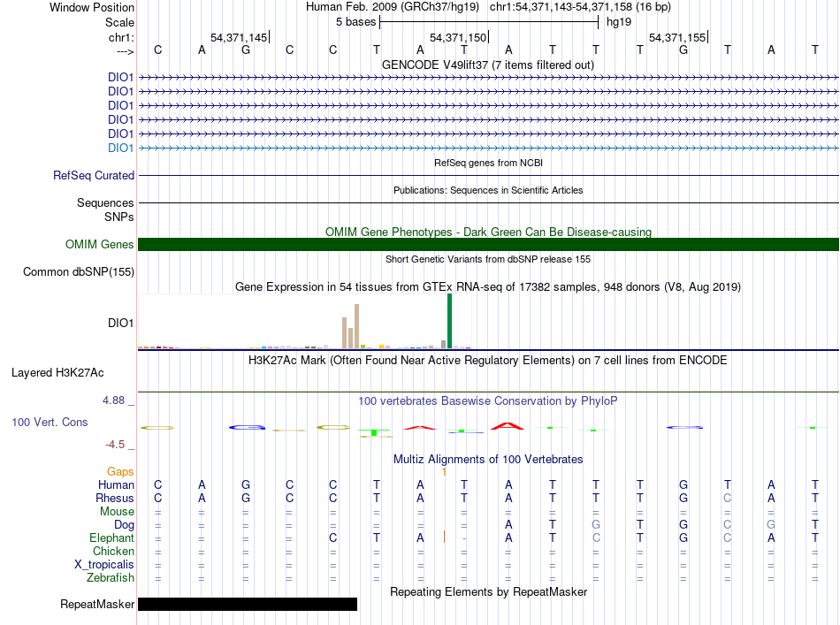840x625 pixels.
Task: Click the tallest tan bar in GTEx chart
Action: (357, 326)
